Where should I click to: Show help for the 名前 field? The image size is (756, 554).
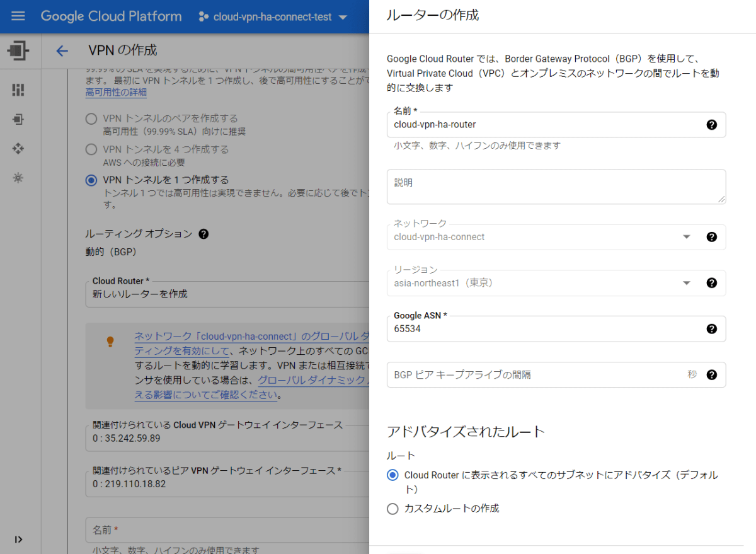712,125
